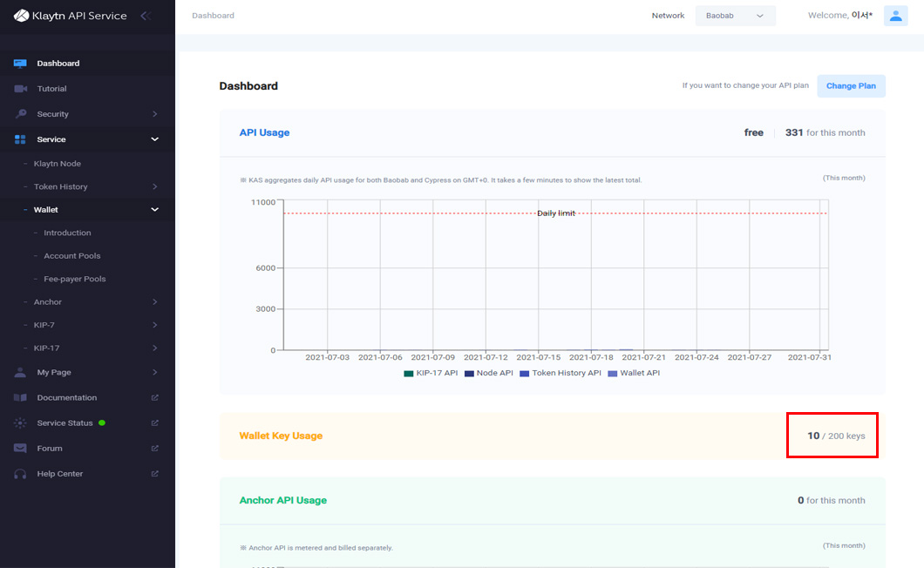Click the Service Status gear icon
The image size is (924, 568).
(x=20, y=423)
